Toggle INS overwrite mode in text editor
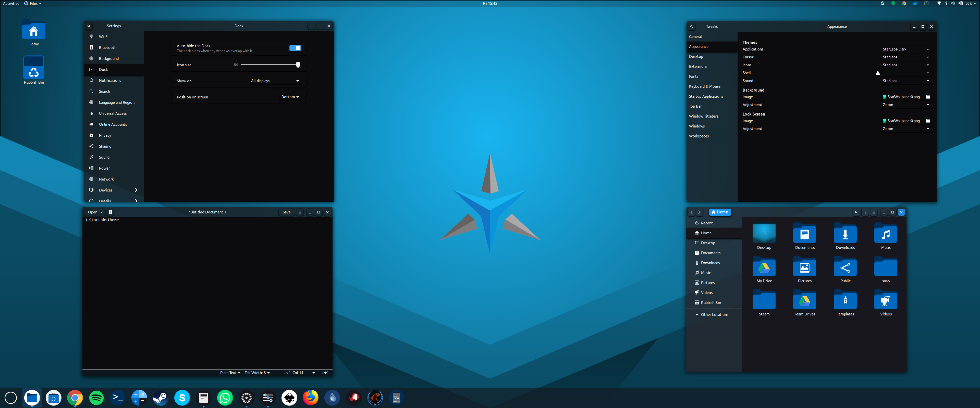Viewport: 980px width, 408px height. coord(325,373)
